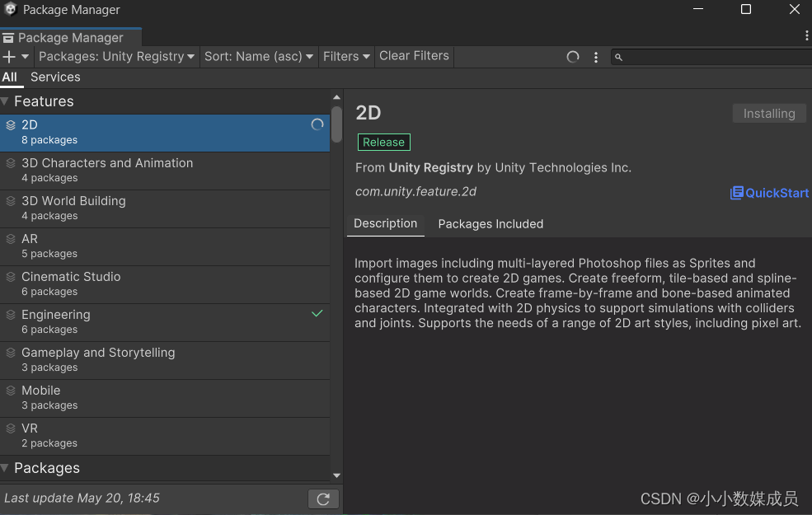Click the Clear Filters button

(414, 56)
